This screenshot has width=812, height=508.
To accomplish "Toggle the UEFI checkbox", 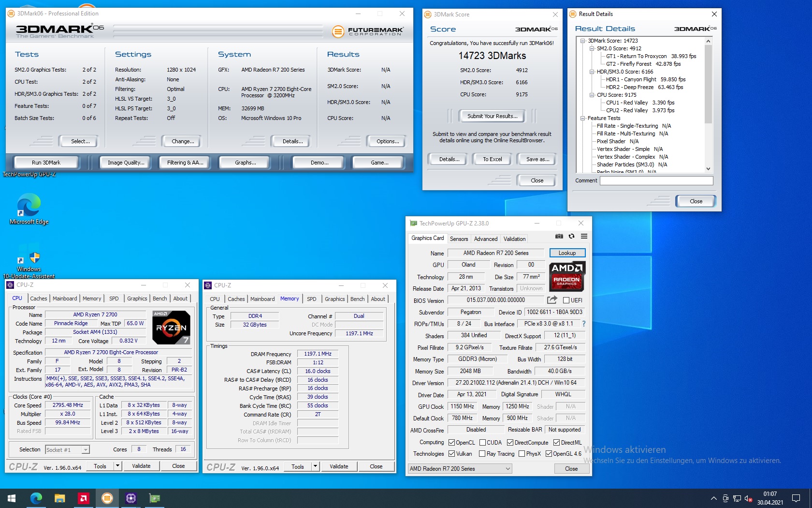I will 566,300.
